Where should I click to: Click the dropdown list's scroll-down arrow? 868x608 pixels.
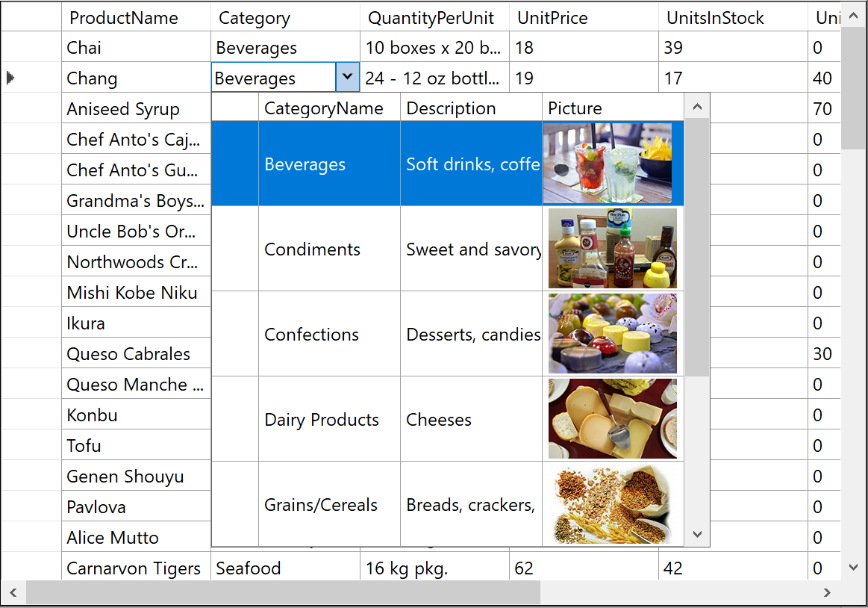696,534
